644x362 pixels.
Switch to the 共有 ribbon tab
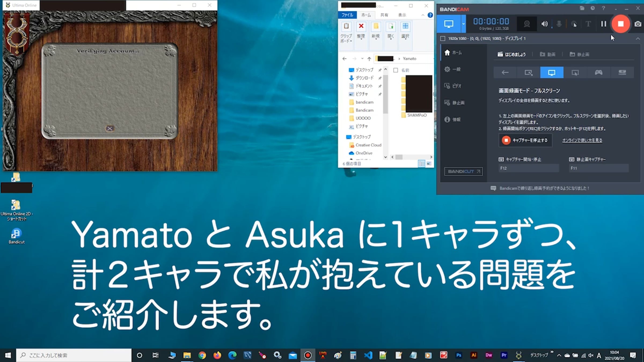click(x=384, y=15)
